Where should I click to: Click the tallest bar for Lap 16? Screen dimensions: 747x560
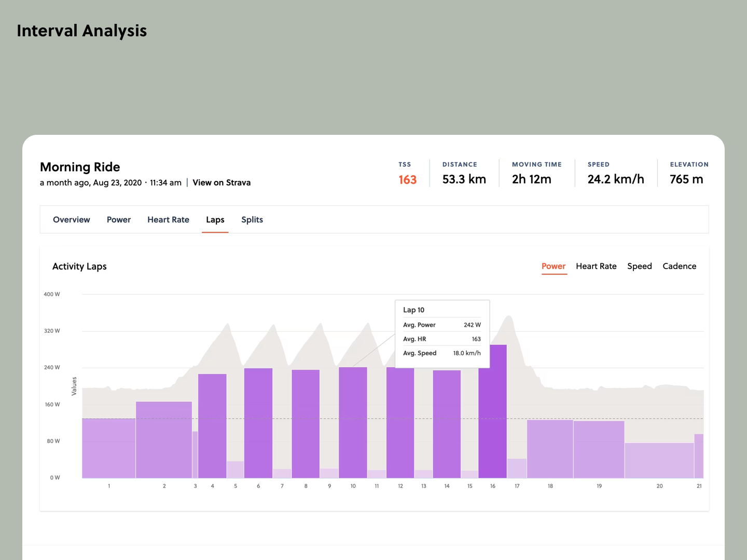pyautogui.click(x=492, y=410)
